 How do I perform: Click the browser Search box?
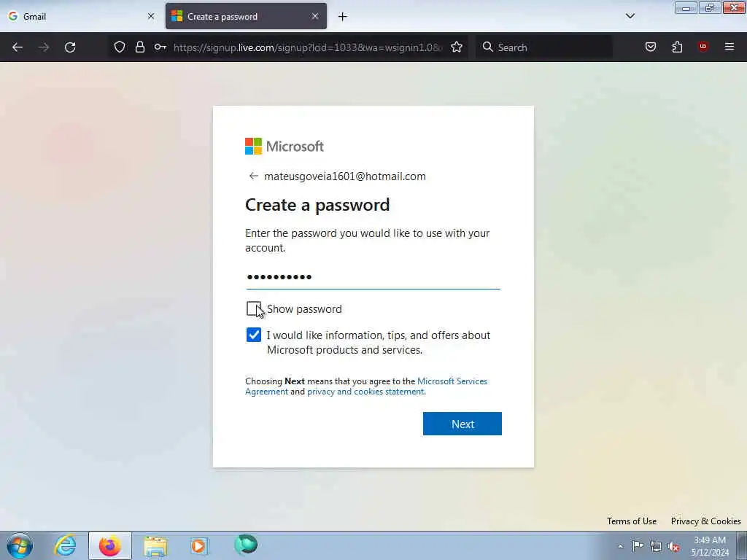[x=544, y=47]
